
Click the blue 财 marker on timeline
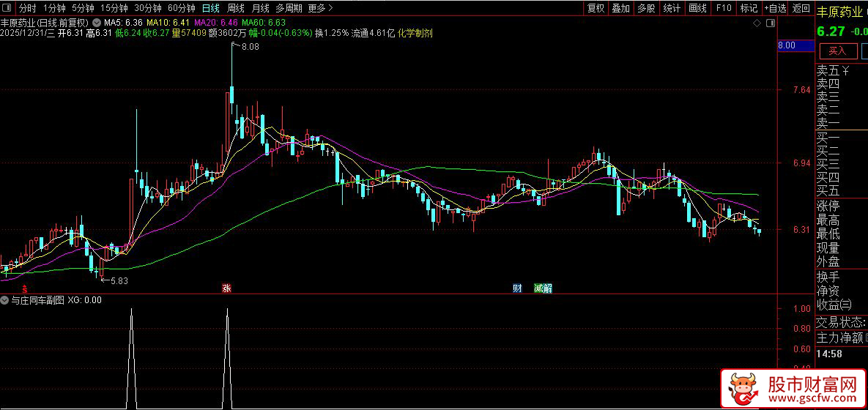[x=518, y=288]
